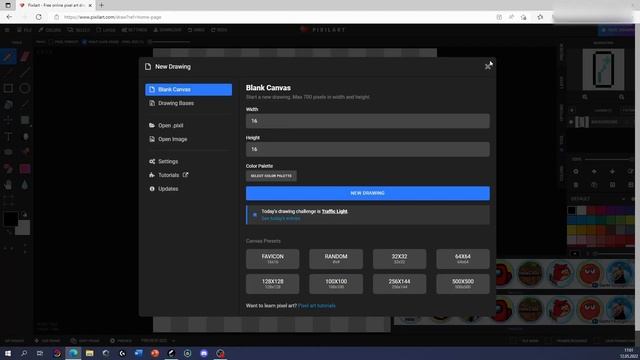Select the Text tool

[8, 136]
